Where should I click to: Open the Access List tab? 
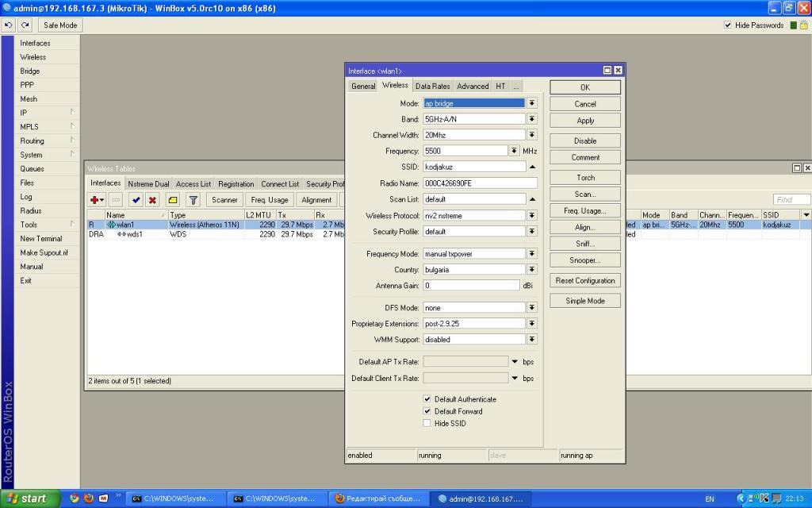[x=193, y=183]
